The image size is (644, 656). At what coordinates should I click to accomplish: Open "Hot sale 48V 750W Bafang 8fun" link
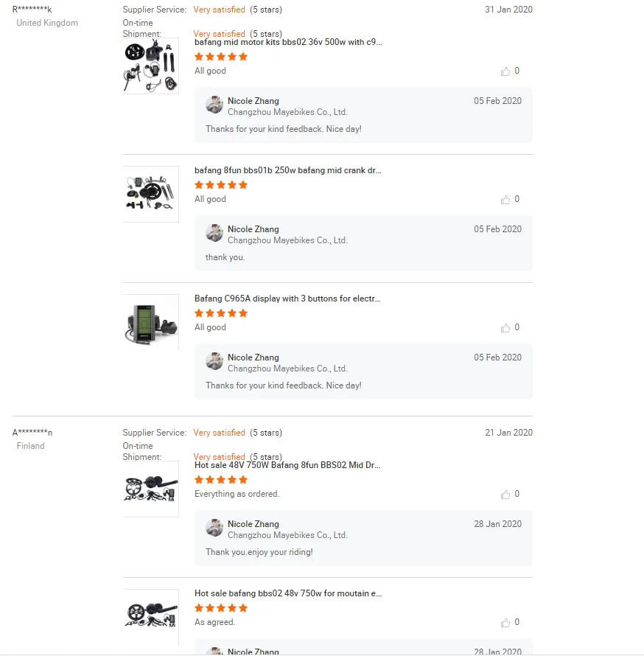point(288,465)
